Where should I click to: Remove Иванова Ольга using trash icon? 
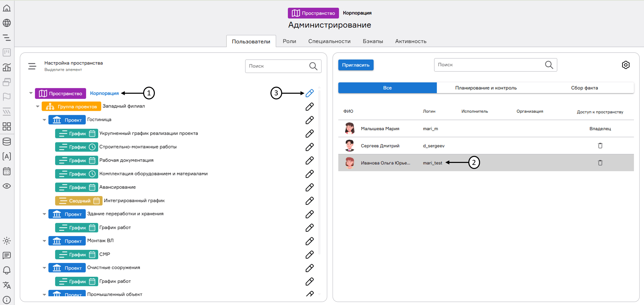(600, 163)
